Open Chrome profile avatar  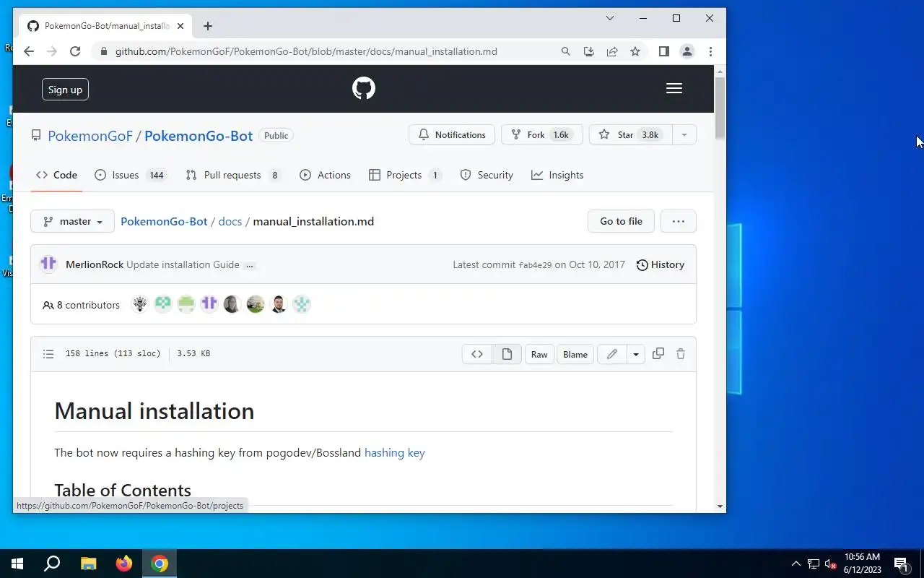tap(687, 51)
